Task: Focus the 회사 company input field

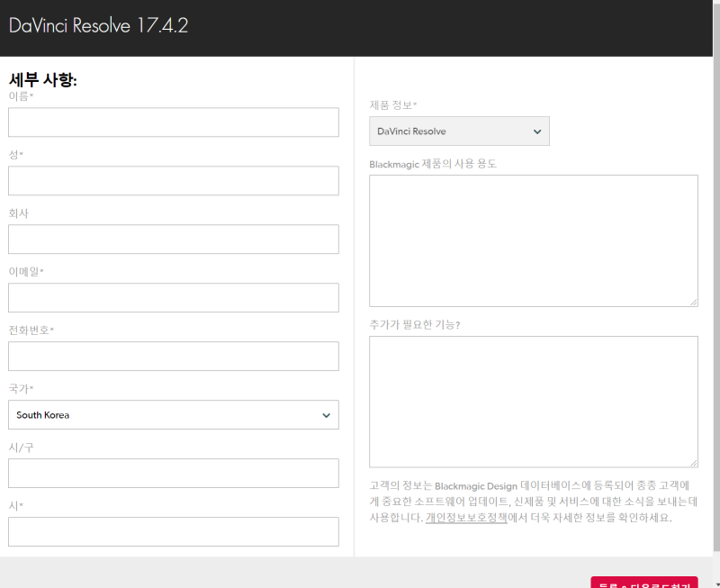Action: (x=174, y=239)
